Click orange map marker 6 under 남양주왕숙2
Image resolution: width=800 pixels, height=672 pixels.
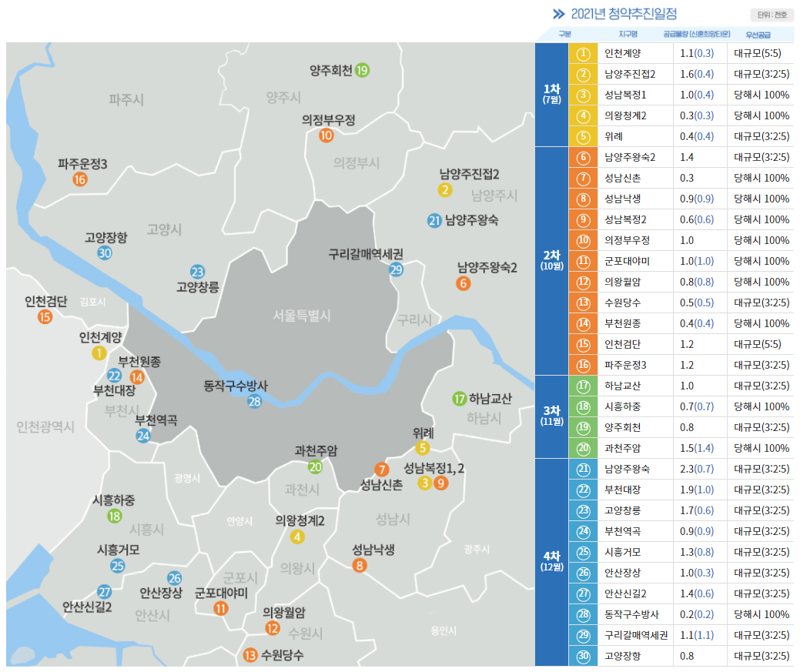(463, 283)
